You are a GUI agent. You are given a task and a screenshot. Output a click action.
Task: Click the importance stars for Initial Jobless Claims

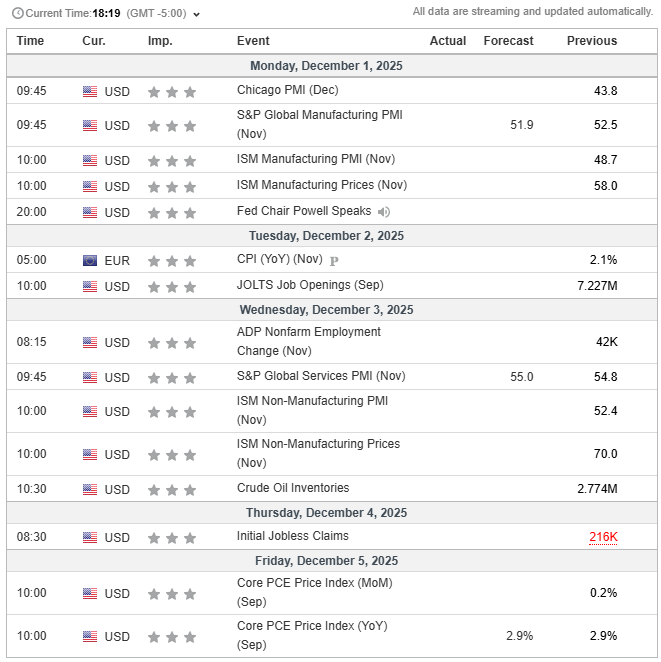pyautogui.click(x=171, y=537)
